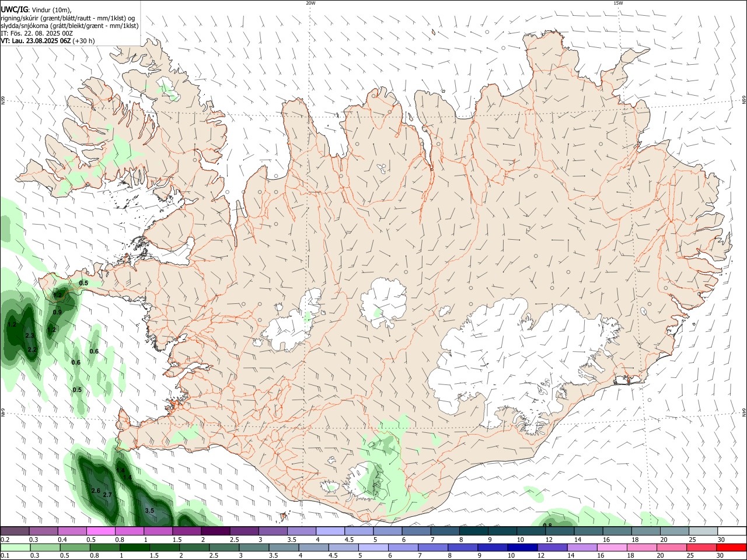Click the bright magenta swatch in the top legend row
This screenshot has width=747, height=560.
(x=100, y=531)
